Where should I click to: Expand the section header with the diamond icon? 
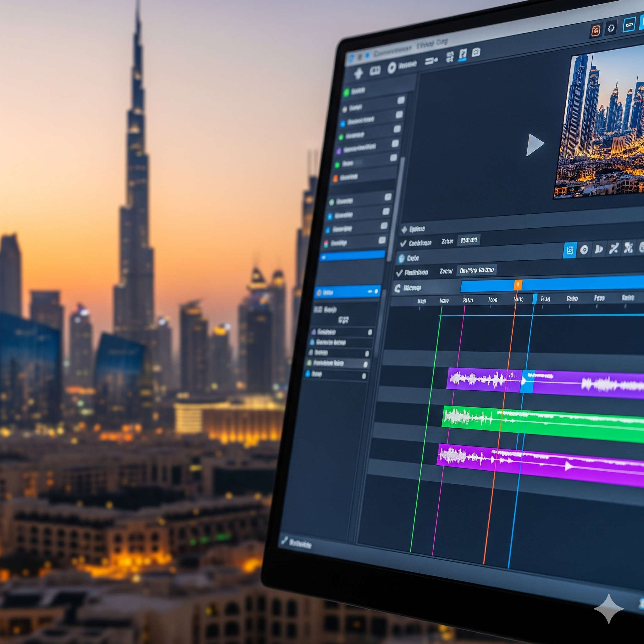pos(404,229)
